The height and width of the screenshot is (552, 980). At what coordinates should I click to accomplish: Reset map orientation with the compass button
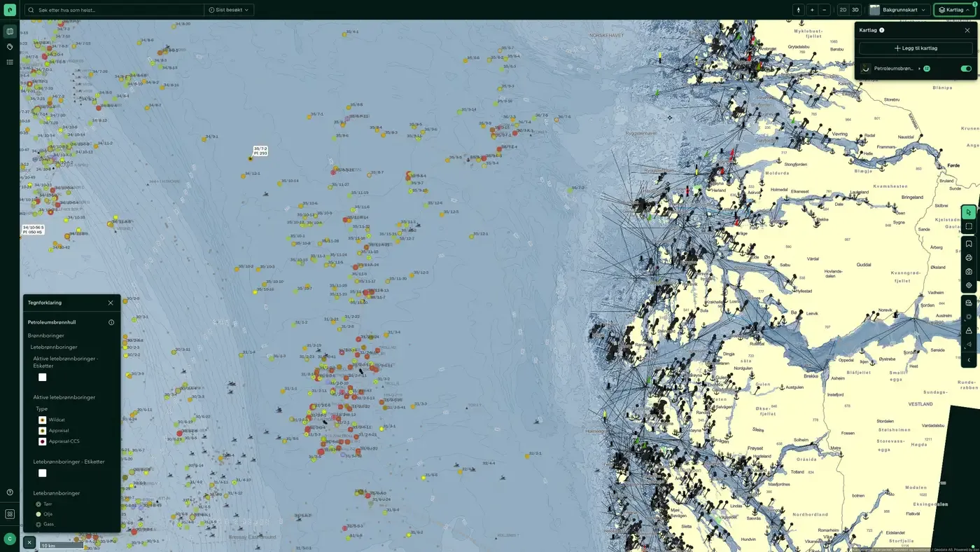coord(799,10)
